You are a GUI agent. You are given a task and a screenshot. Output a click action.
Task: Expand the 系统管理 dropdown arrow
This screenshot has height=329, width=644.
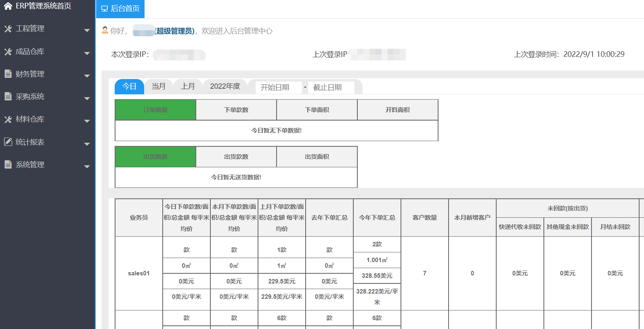(x=87, y=167)
